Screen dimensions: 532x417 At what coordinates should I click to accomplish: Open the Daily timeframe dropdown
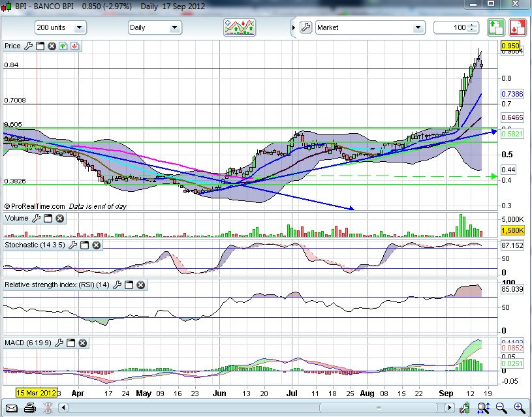point(155,27)
